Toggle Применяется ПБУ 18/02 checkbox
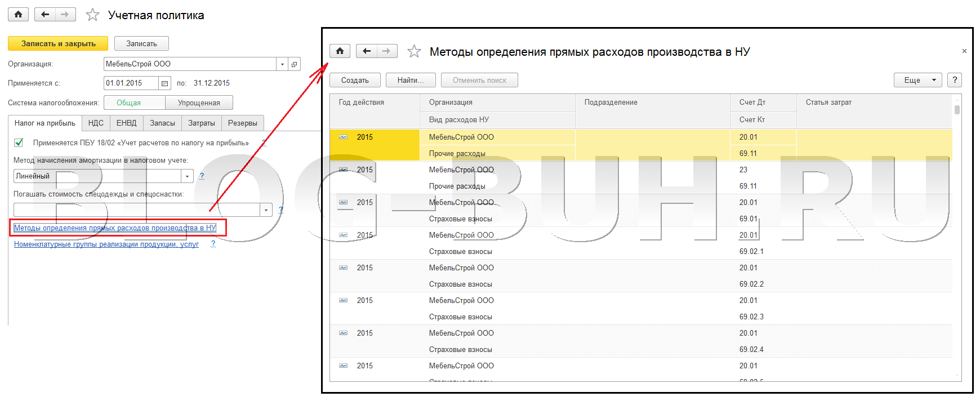 19,142
